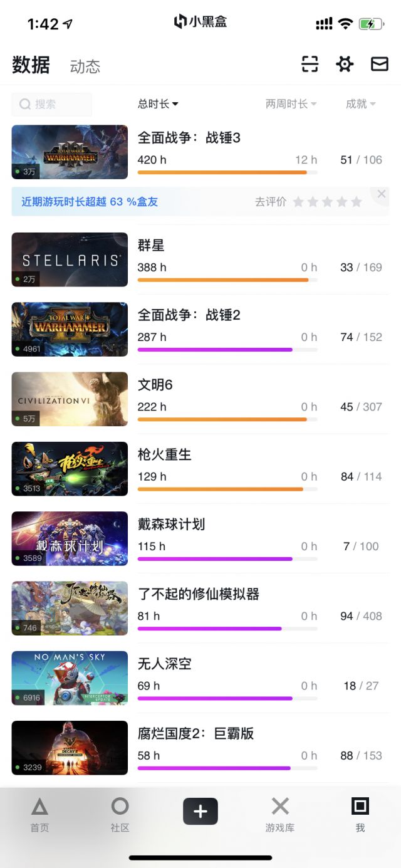
Task: Open the settings gear icon
Action: point(345,64)
